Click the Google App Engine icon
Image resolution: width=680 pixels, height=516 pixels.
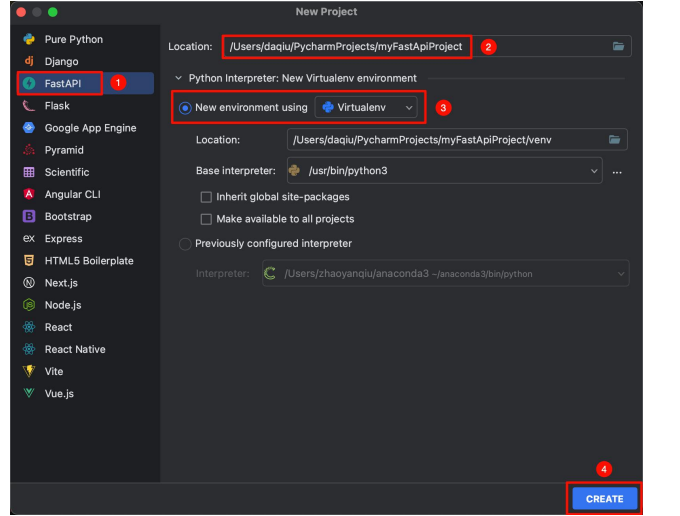tap(29, 128)
